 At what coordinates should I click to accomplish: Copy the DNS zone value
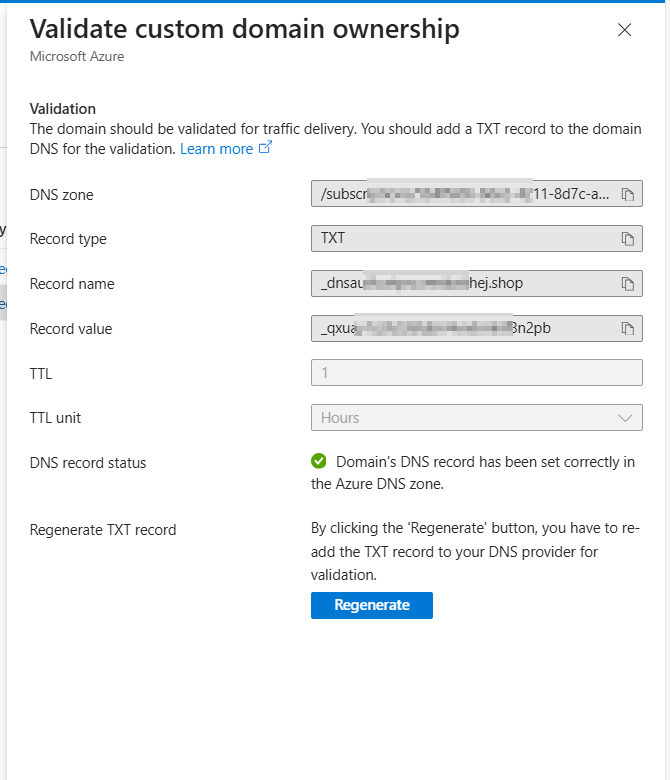click(x=628, y=194)
